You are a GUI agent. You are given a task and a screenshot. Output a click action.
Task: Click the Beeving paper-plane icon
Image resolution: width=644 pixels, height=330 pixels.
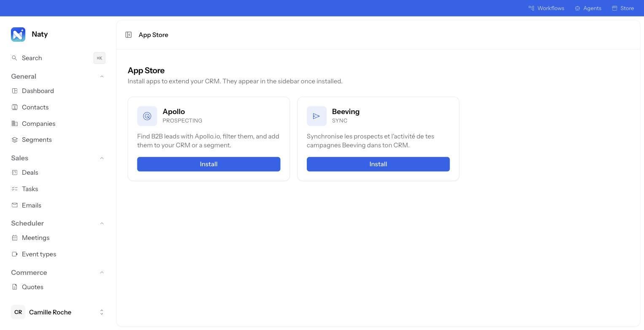coord(317,116)
